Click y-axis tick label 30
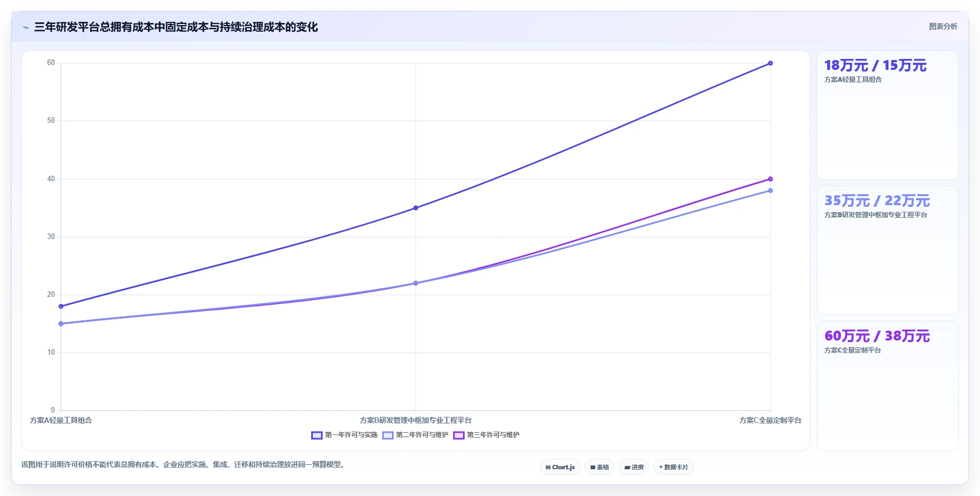 point(51,237)
